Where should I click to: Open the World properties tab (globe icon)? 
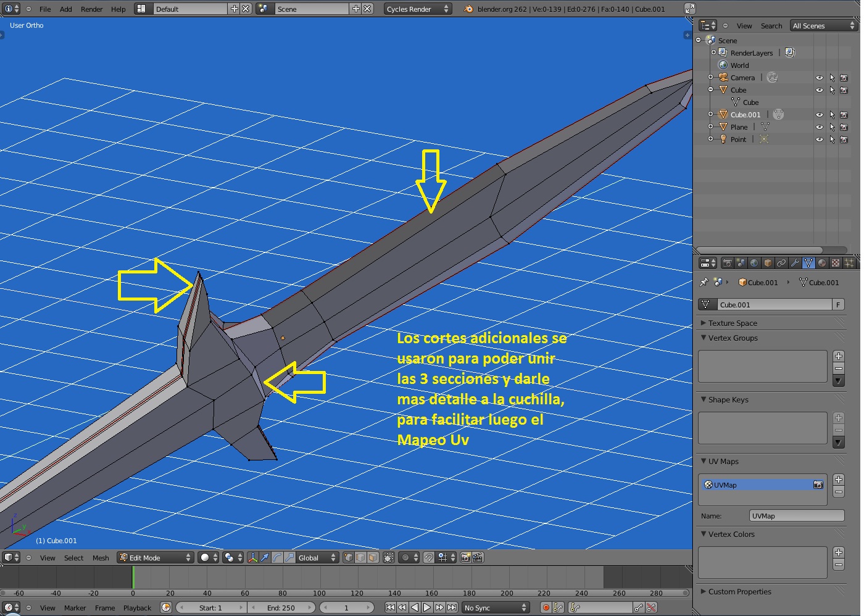(x=754, y=263)
